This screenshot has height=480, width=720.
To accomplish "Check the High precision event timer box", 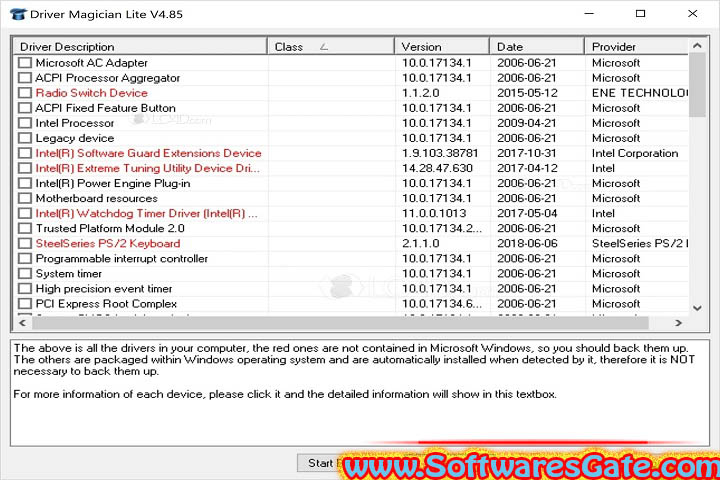I will coord(25,289).
